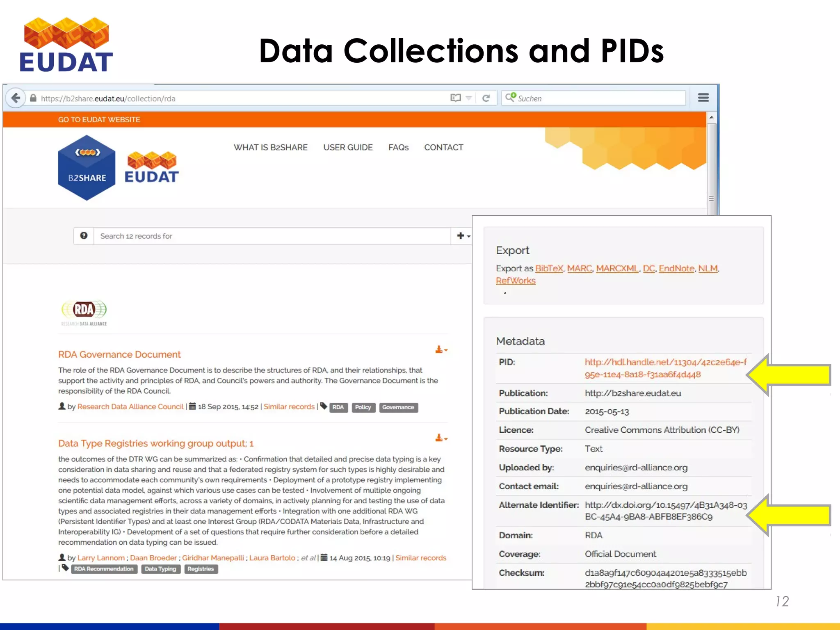840x630 pixels.
Task: Click the EUDAT logo on the slide header
Action: [x=66, y=45]
